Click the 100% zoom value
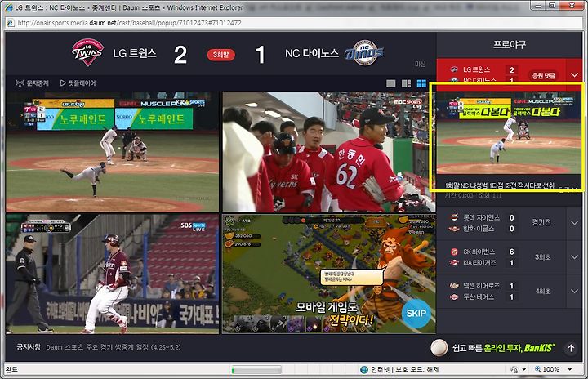 [x=551, y=369]
